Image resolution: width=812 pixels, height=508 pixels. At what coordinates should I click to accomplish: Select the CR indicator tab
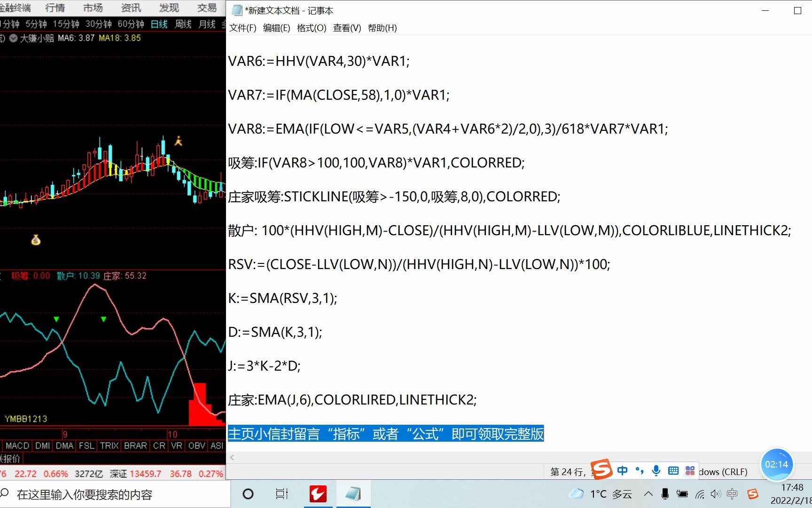click(x=159, y=445)
